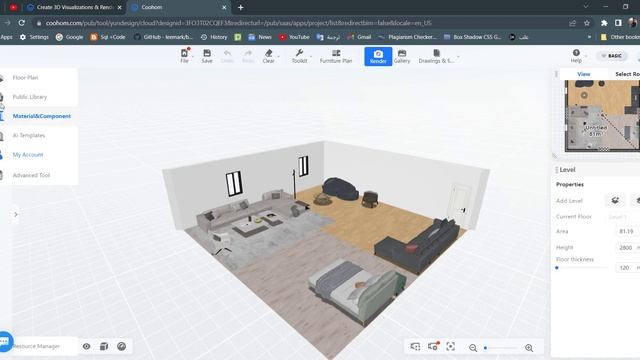Open the Toolkit wrench tool

[299, 56]
